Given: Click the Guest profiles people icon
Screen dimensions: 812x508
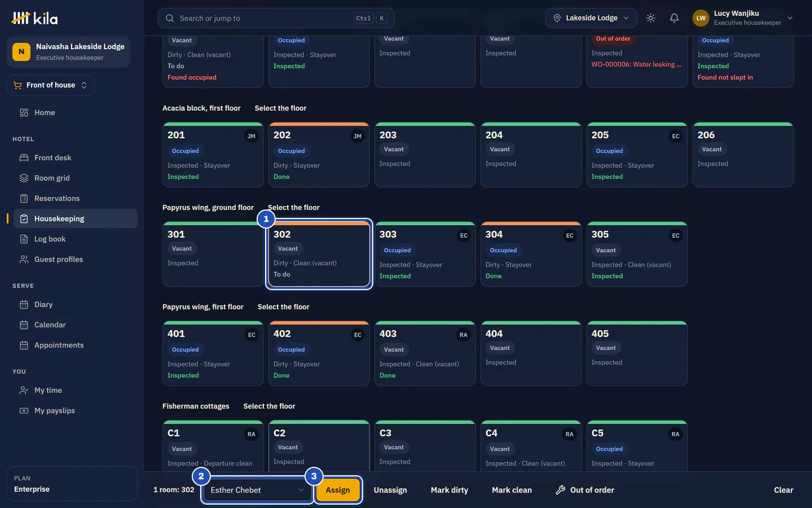Looking at the screenshot, I should 24,259.
